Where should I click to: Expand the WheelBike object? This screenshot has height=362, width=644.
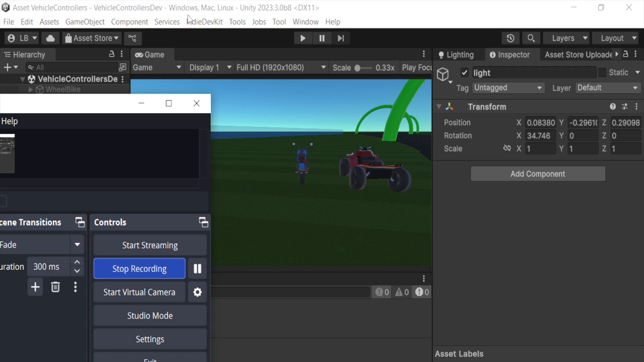click(31, 89)
